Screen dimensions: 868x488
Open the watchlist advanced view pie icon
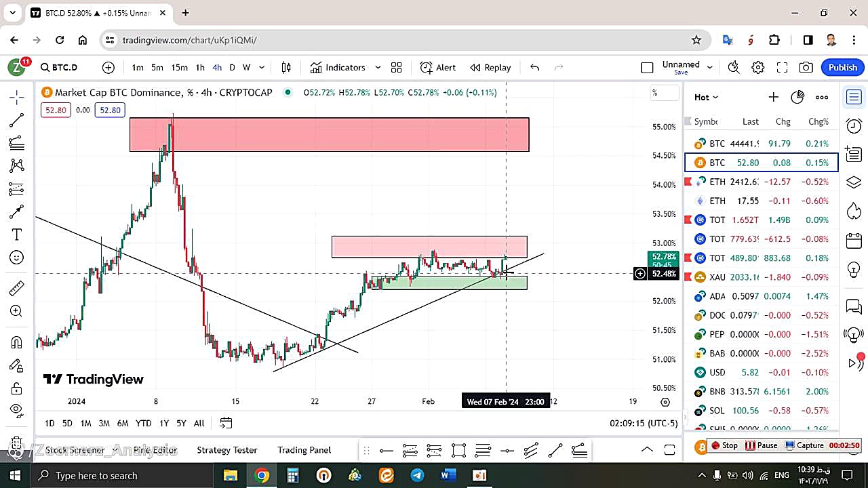[797, 97]
